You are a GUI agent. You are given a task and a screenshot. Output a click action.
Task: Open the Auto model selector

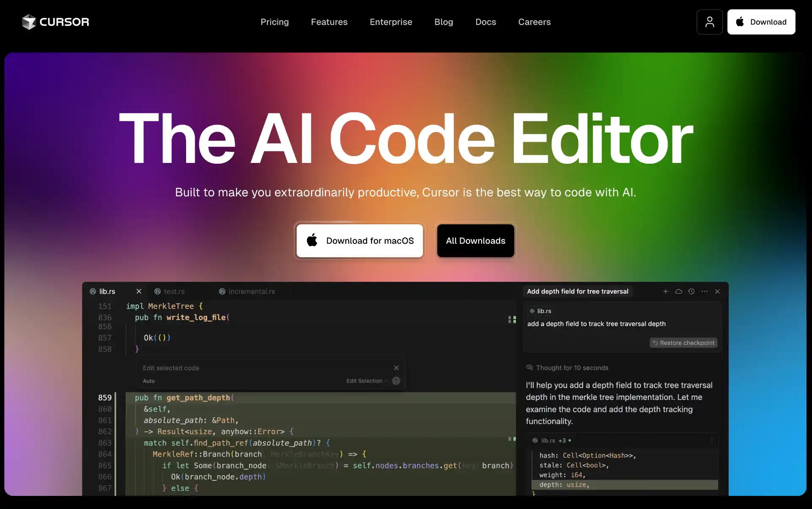click(x=149, y=381)
